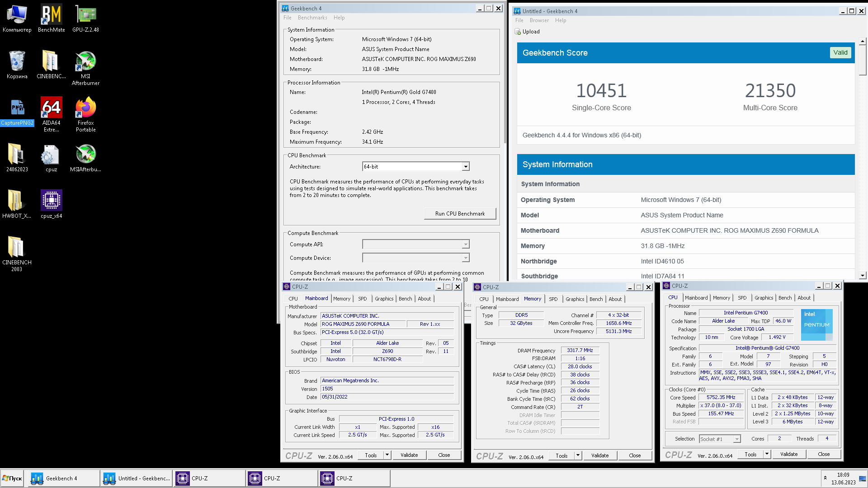Expand Tools arrow in CPU-Z Mainboard window

click(x=387, y=455)
